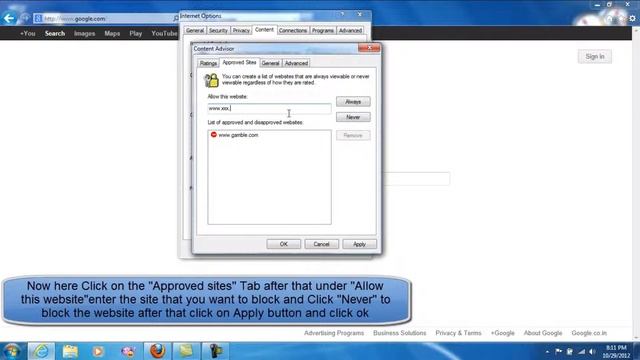Open Internet Options Security tab
The image size is (640, 360).
tap(218, 31)
